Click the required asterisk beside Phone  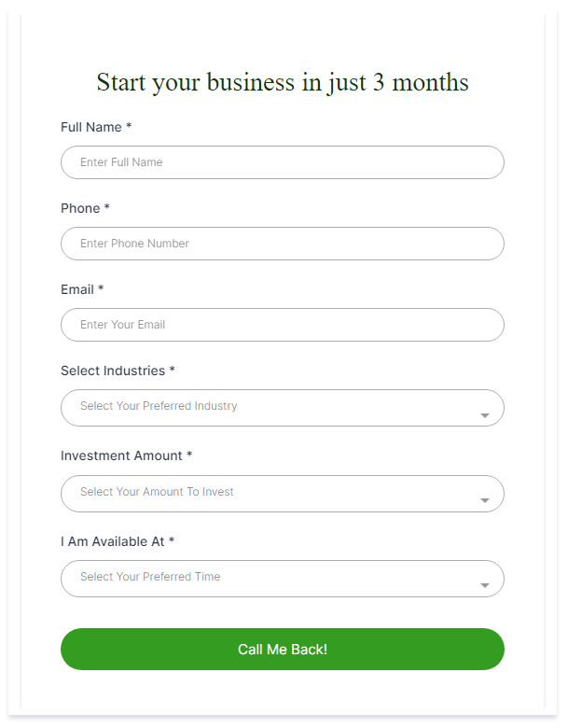click(x=106, y=206)
